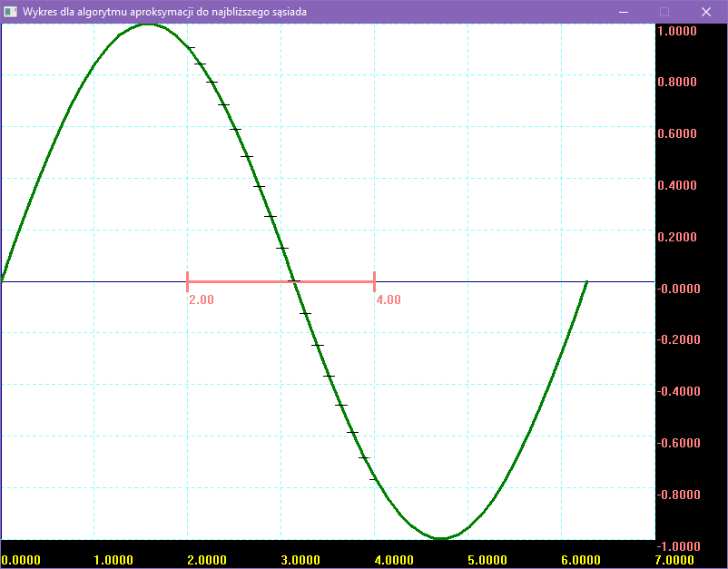Click the disabled maximize button

pos(664,12)
